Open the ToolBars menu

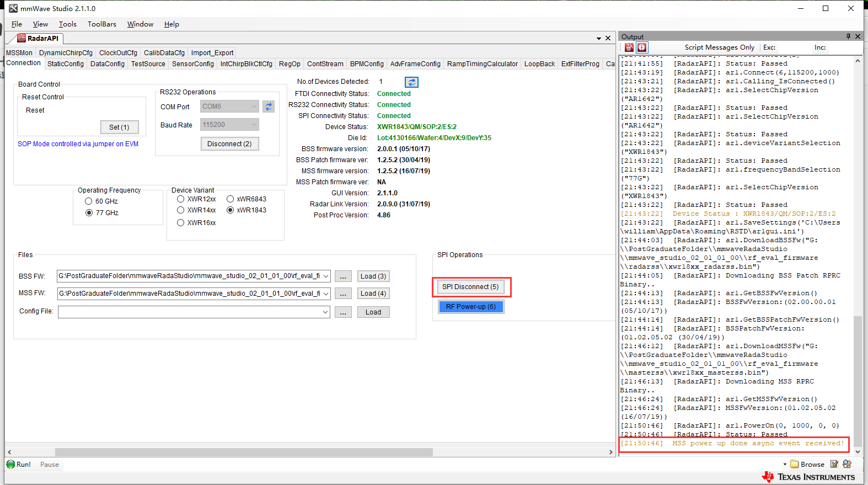pyautogui.click(x=102, y=24)
